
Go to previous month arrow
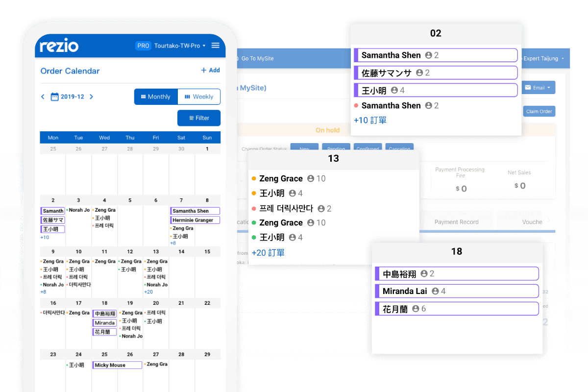tap(43, 97)
